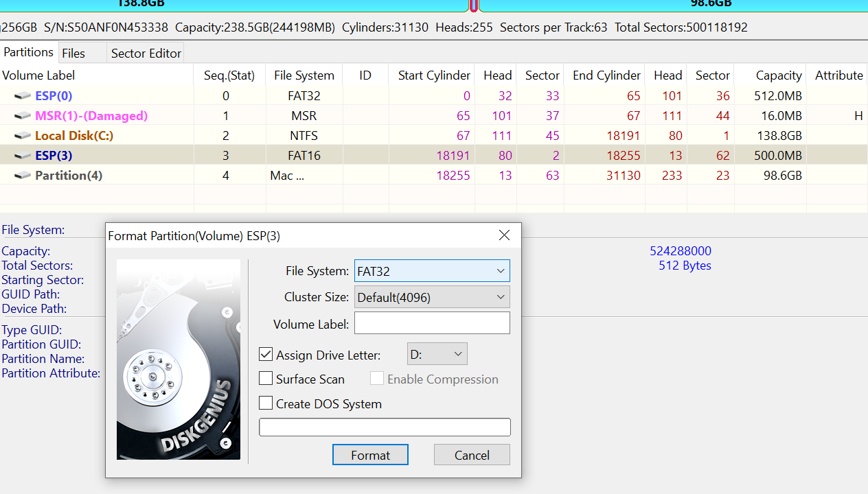Image resolution: width=868 pixels, height=494 pixels.
Task: Click the 524288000 capacity value
Action: coord(681,251)
